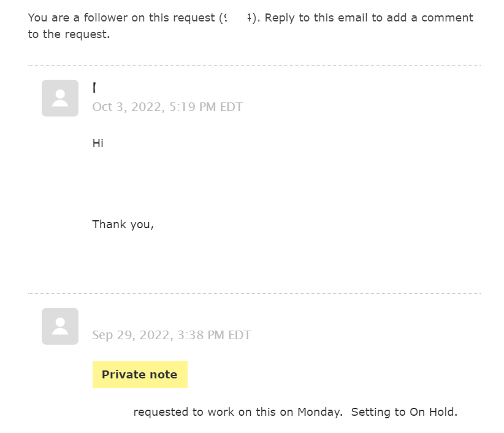504x433 pixels.
Task: Click the "Thank you," sign-off text
Action: 123,224
